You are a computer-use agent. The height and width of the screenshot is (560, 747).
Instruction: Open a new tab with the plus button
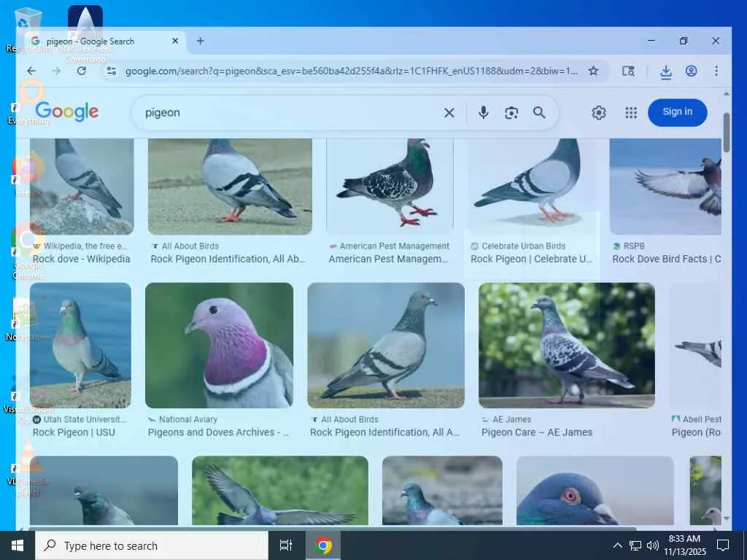201,41
